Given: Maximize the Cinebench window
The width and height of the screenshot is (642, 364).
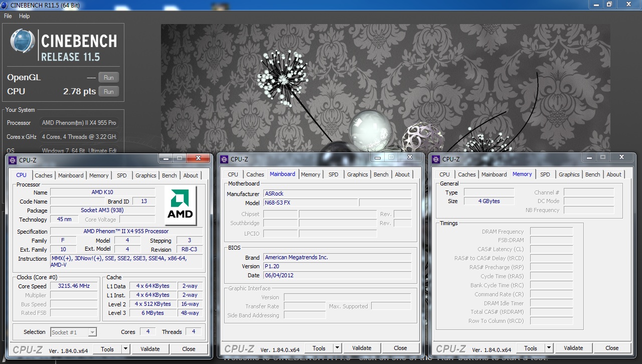Looking at the screenshot, I should pyautogui.click(x=609, y=4).
